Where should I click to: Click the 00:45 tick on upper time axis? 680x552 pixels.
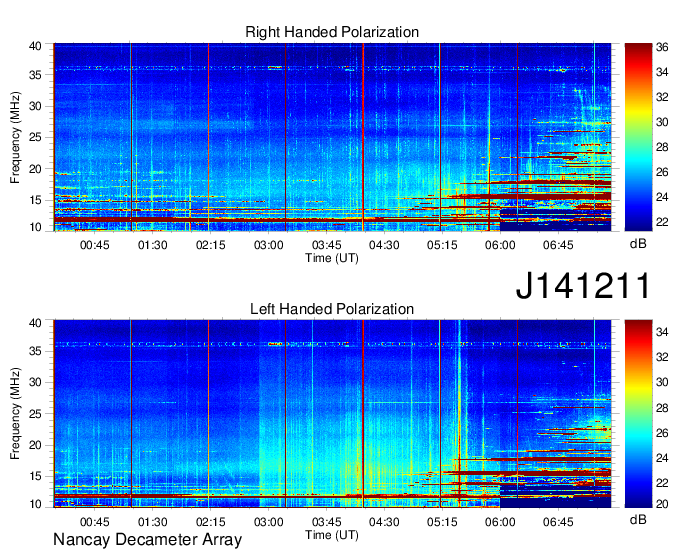pos(95,245)
